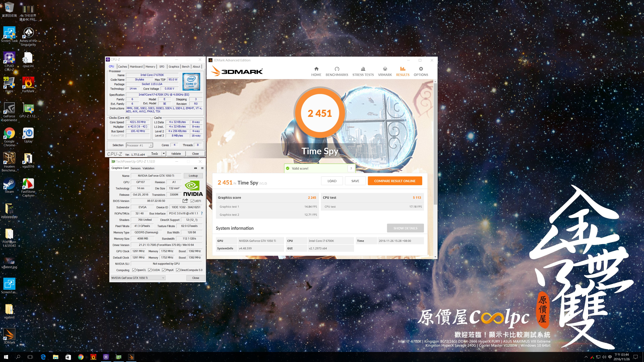Open the Google Chrome desktop shortcut
Screen dimensions: 644x362
pyautogui.click(x=9, y=137)
